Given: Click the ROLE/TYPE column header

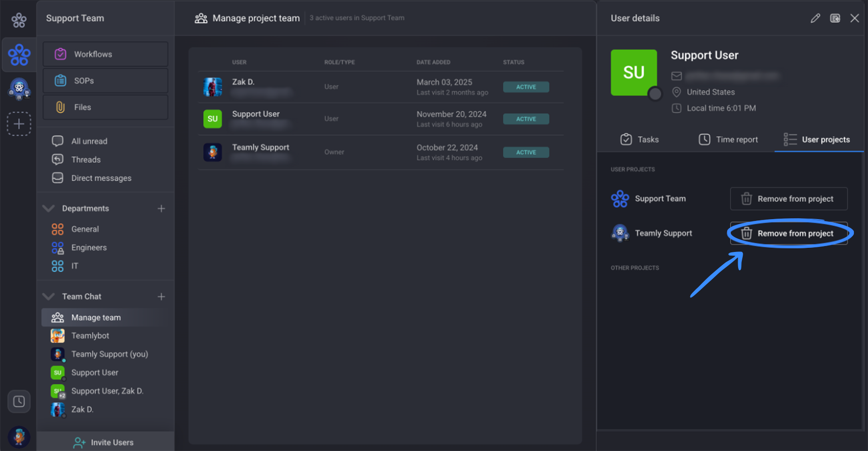Looking at the screenshot, I should [x=339, y=62].
